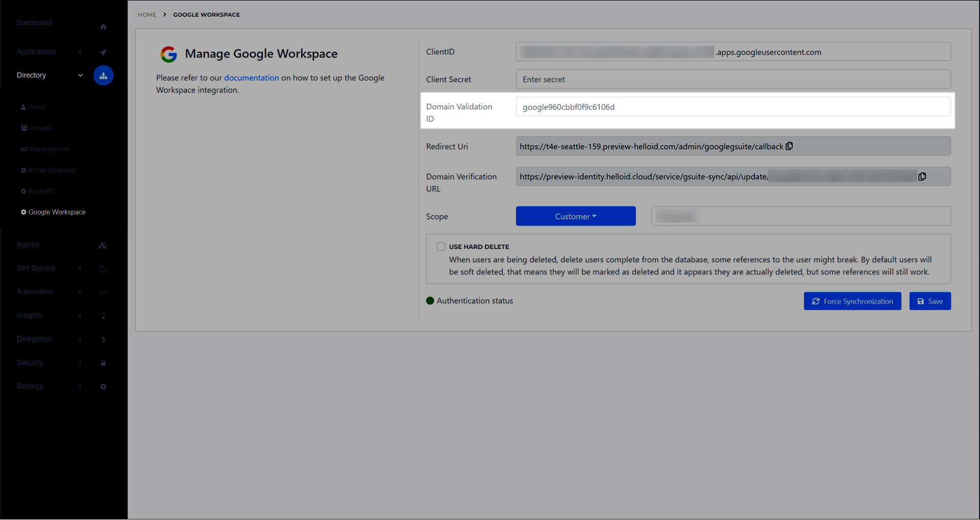The image size is (980, 520).
Task: Click the Agents icon in sidebar
Action: [103, 245]
